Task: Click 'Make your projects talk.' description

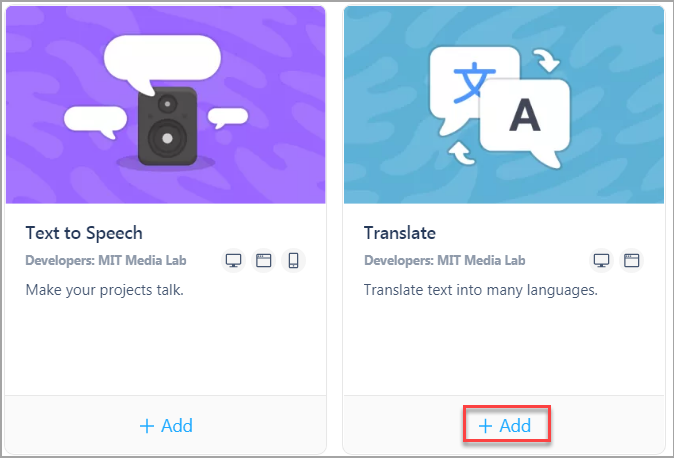Action: [105, 290]
